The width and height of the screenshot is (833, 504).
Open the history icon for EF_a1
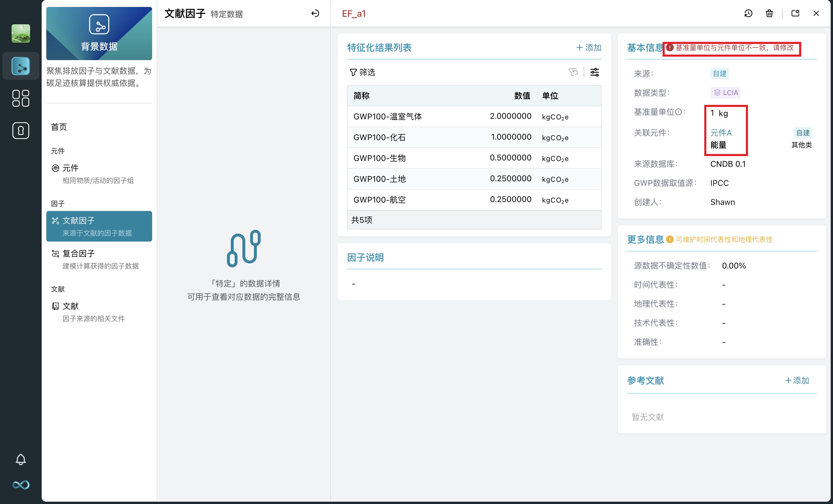pos(749,14)
